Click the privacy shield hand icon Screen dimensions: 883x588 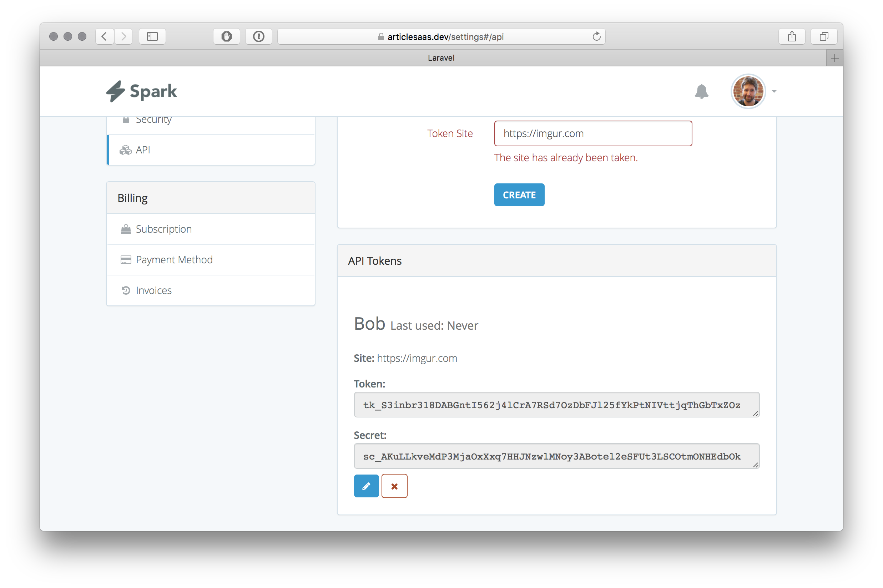point(226,36)
